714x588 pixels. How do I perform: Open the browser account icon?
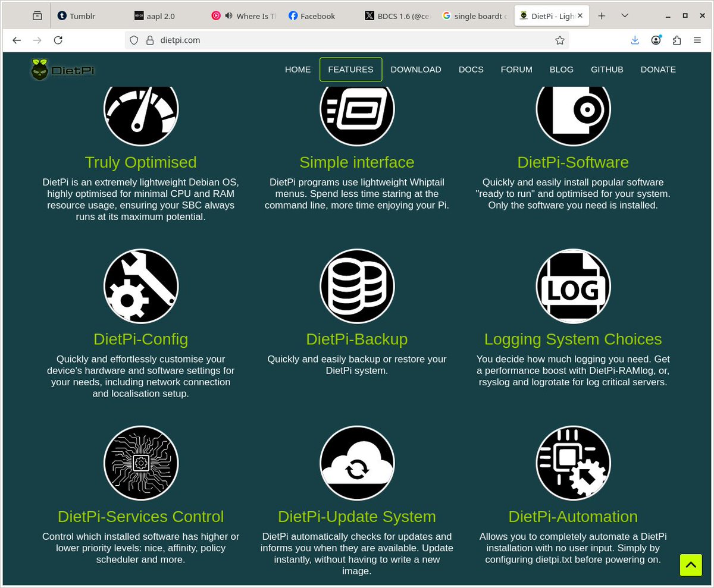point(656,40)
